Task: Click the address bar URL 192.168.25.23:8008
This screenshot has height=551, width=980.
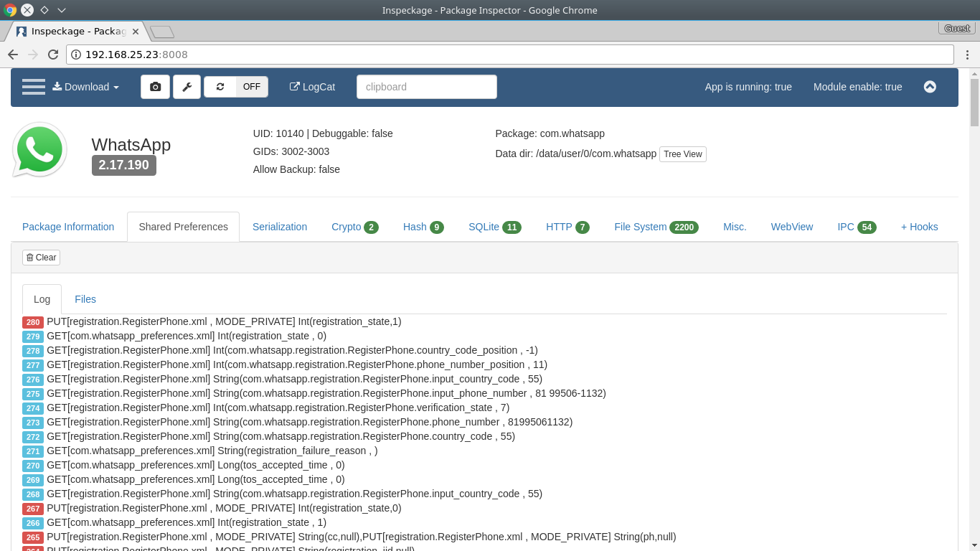Action: tap(136, 55)
